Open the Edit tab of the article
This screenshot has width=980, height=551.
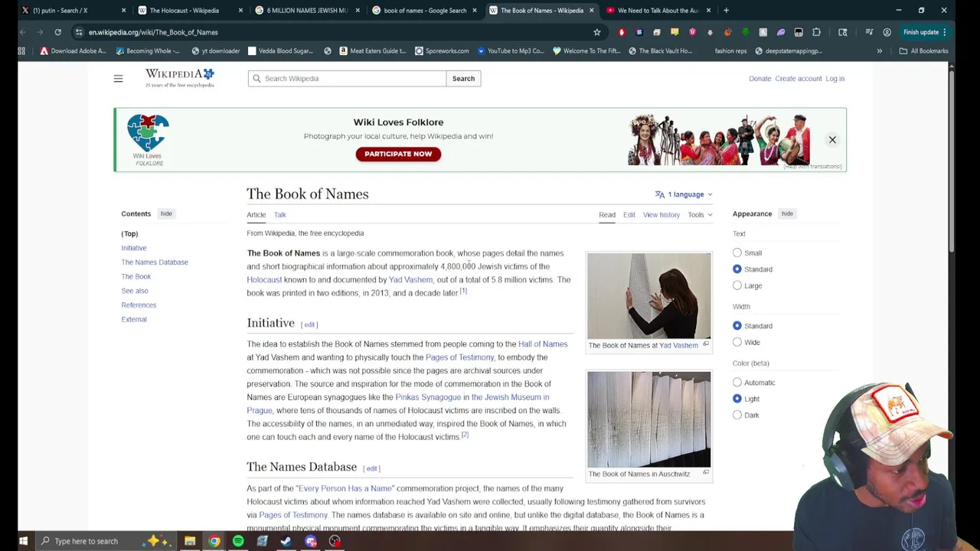[629, 215]
